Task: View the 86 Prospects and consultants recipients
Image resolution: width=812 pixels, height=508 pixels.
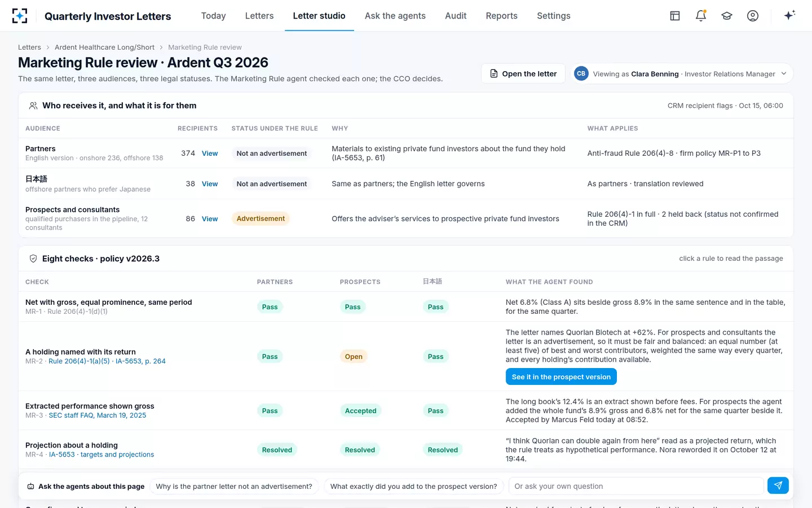Action: click(210, 219)
